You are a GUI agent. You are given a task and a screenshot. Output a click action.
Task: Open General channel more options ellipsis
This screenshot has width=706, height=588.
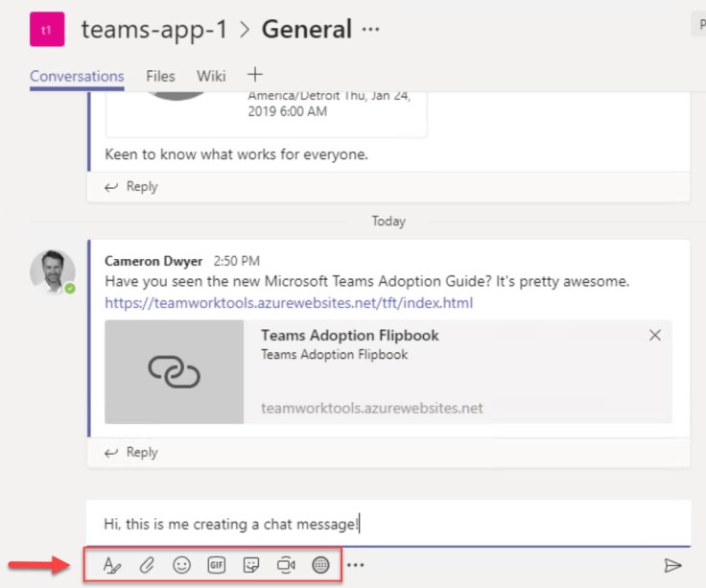tap(371, 30)
